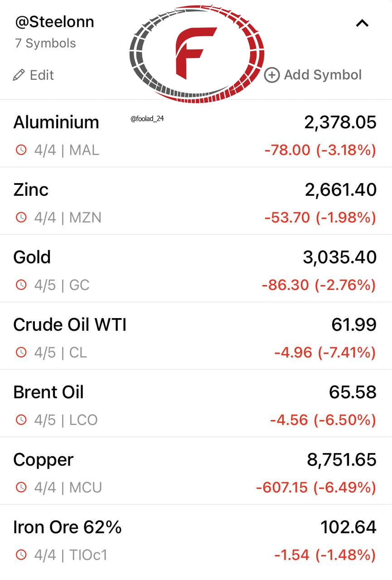
Task: Tap the clock icon beside Aluminium MAL
Action: 21,150
